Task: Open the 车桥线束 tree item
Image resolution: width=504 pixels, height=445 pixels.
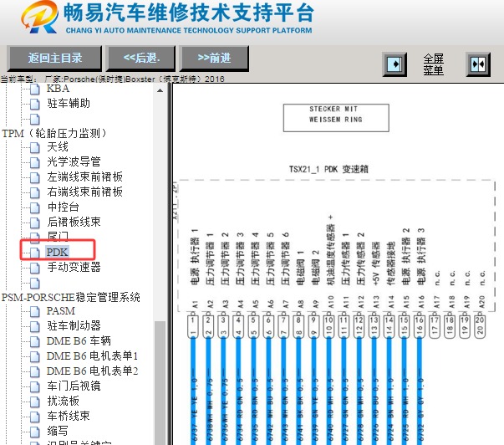Action: [69, 416]
